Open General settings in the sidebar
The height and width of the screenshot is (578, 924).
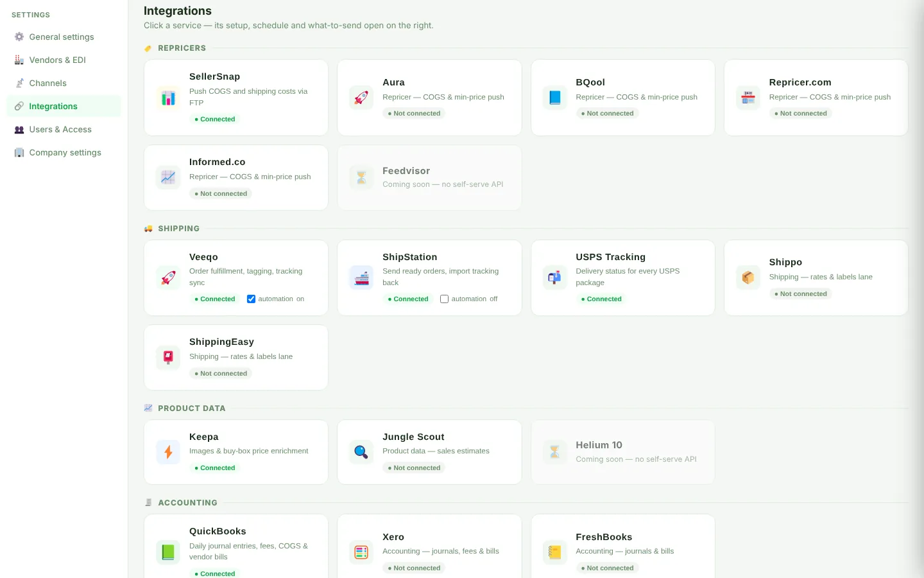[64, 37]
